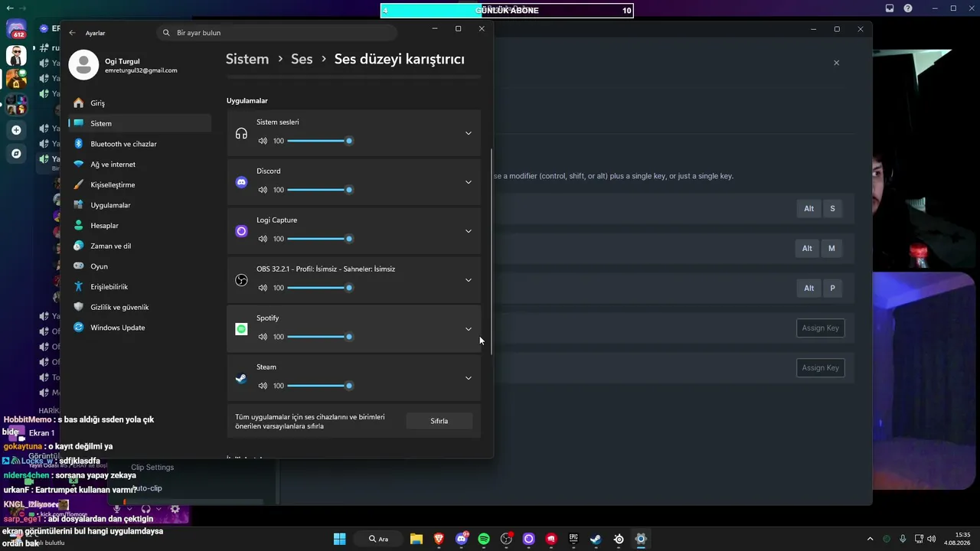The width and height of the screenshot is (980, 551).
Task: Mute Sistem sesleri via its speaker icon
Action: tap(263, 141)
